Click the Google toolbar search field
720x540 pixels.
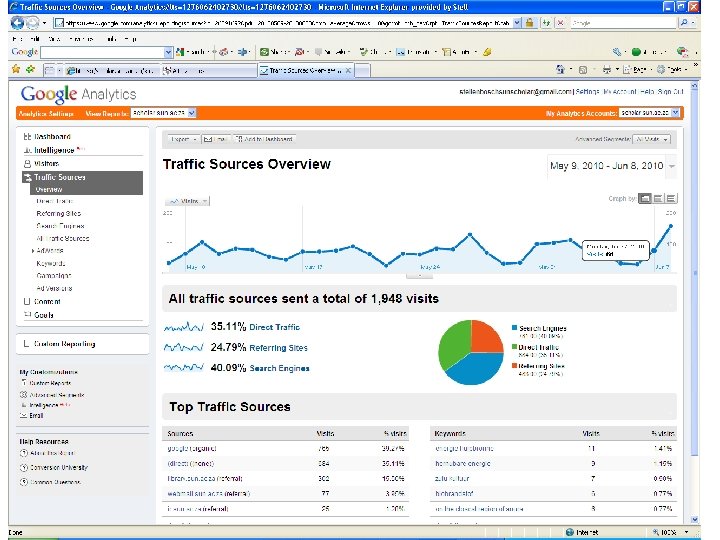(x=102, y=52)
